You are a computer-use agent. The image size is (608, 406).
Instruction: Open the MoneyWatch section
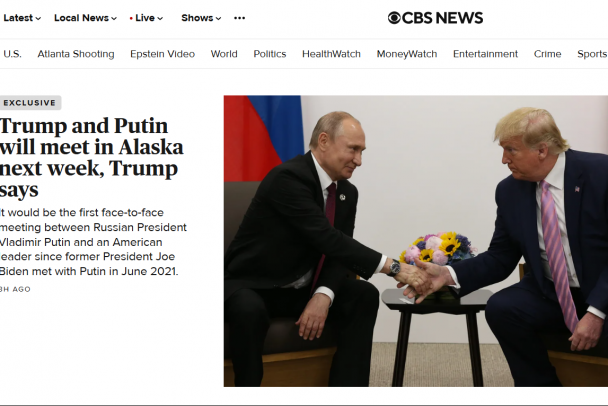(x=407, y=54)
